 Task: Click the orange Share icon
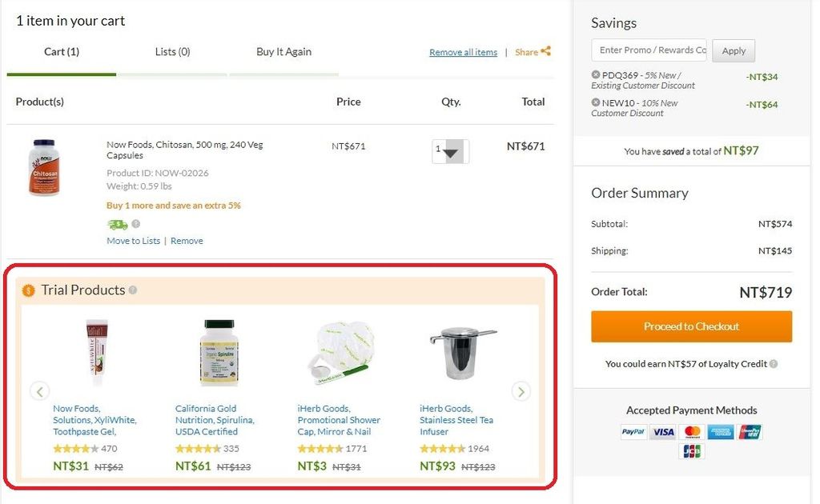pos(548,51)
